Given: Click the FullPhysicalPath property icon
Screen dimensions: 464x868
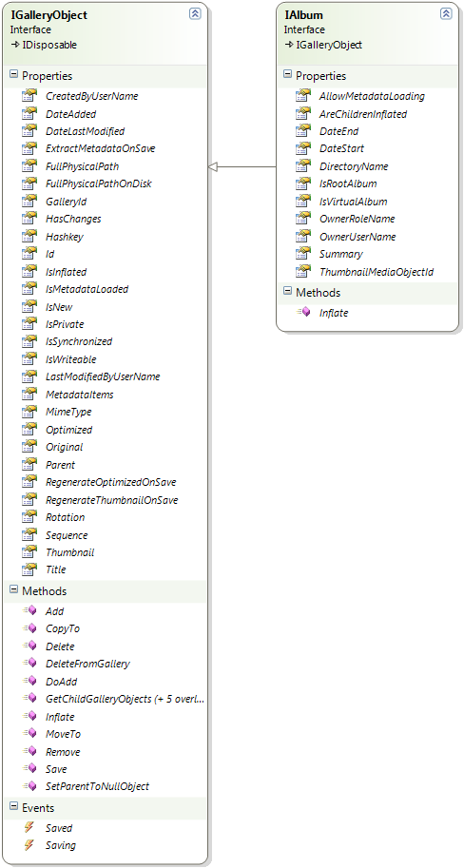Looking at the screenshot, I should point(29,166).
